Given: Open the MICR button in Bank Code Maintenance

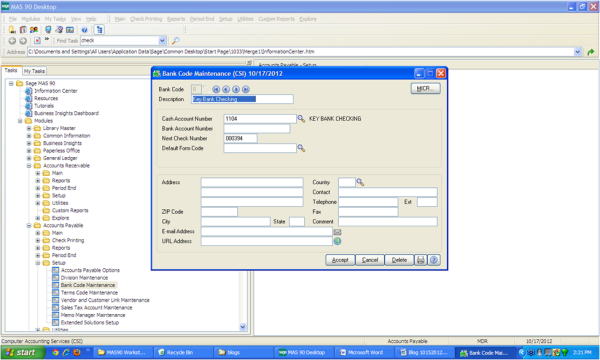Looking at the screenshot, I should click(426, 89).
